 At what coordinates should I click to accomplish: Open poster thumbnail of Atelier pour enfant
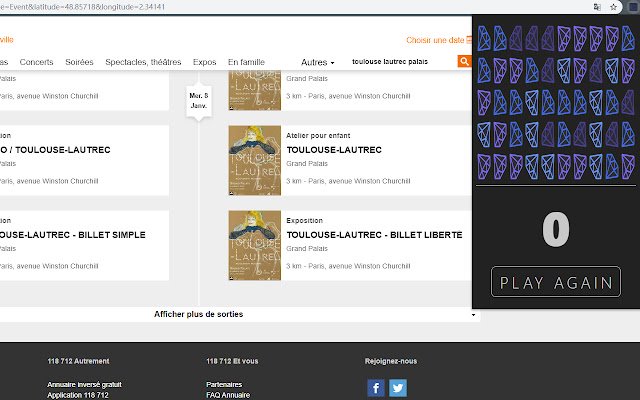coord(255,160)
